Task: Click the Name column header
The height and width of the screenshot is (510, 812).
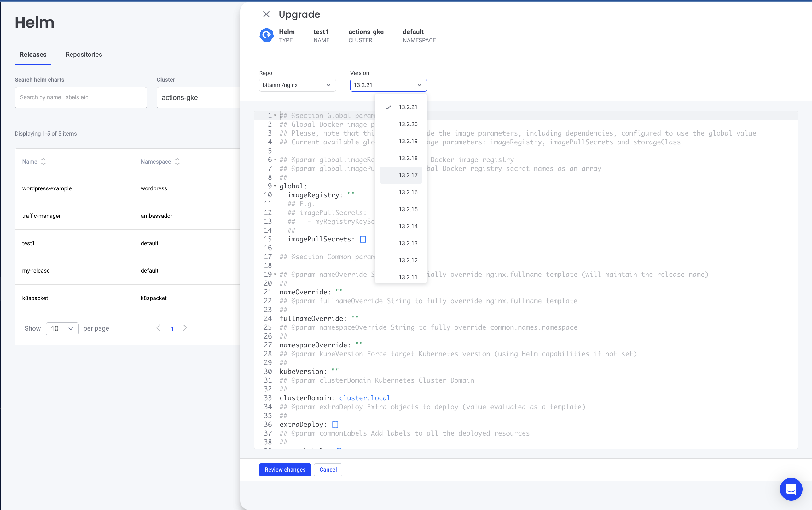Action: pyautogui.click(x=30, y=162)
